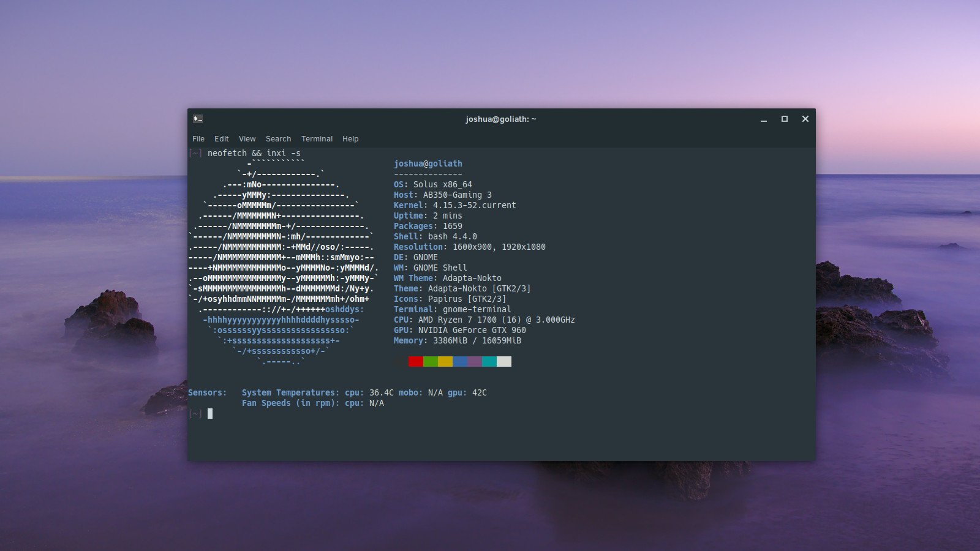Open the View menu

point(247,139)
